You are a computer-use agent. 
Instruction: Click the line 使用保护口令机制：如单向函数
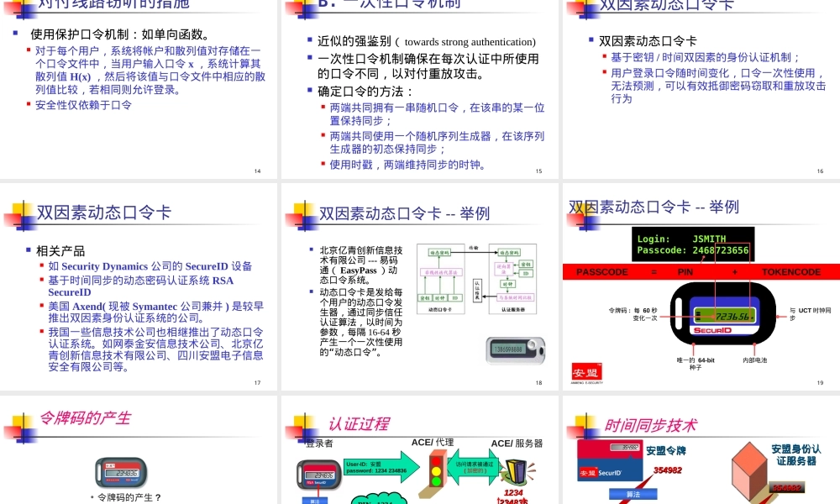[120, 34]
